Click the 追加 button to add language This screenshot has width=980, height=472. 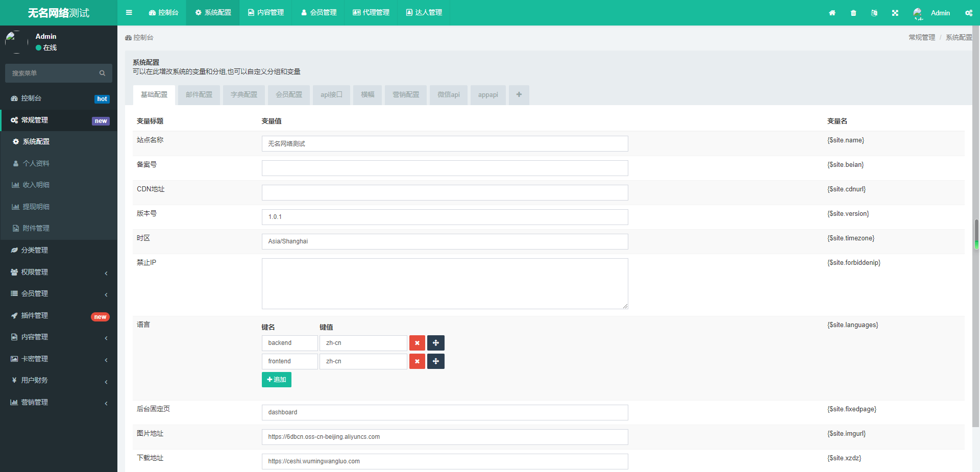pyautogui.click(x=276, y=380)
